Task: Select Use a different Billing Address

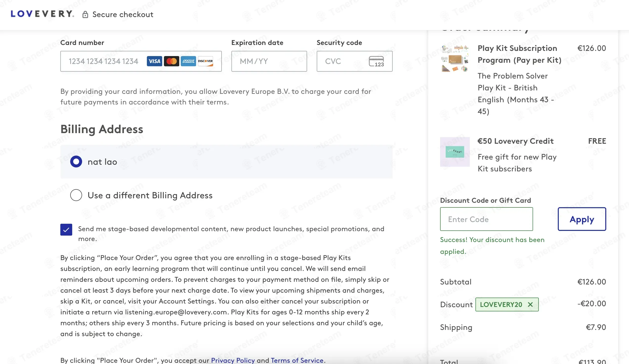Action: pyautogui.click(x=76, y=195)
